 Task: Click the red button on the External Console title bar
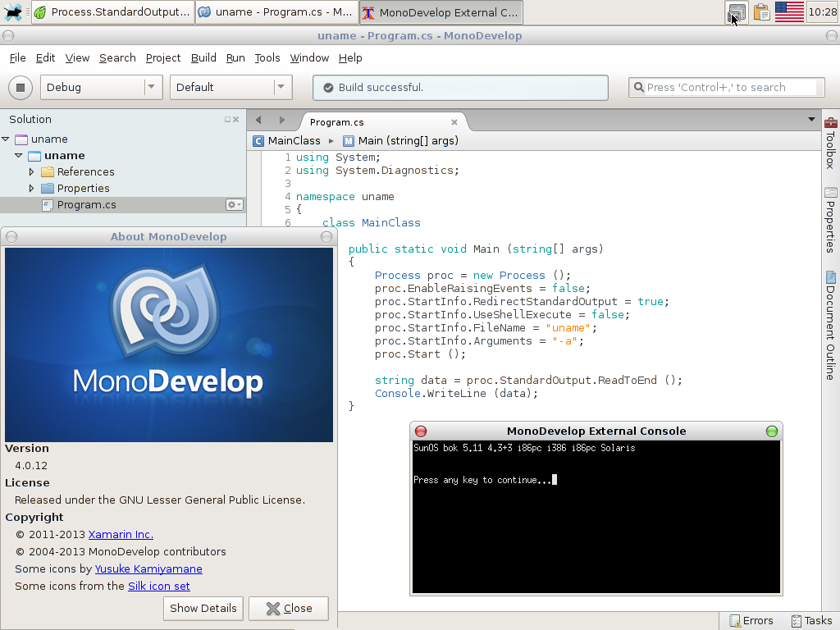click(x=421, y=431)
